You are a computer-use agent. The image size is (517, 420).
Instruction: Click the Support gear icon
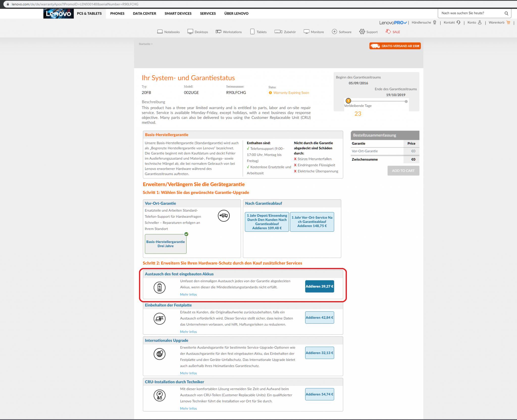[362, 32]
